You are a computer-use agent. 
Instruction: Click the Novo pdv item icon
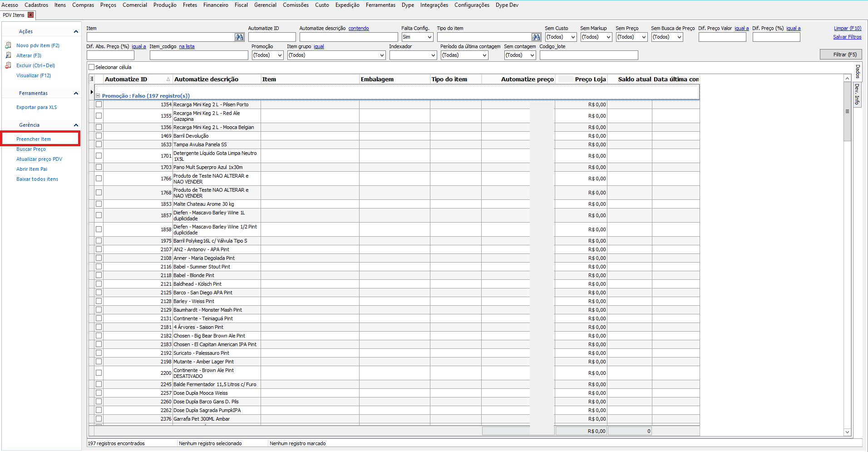tap(8, 45)
